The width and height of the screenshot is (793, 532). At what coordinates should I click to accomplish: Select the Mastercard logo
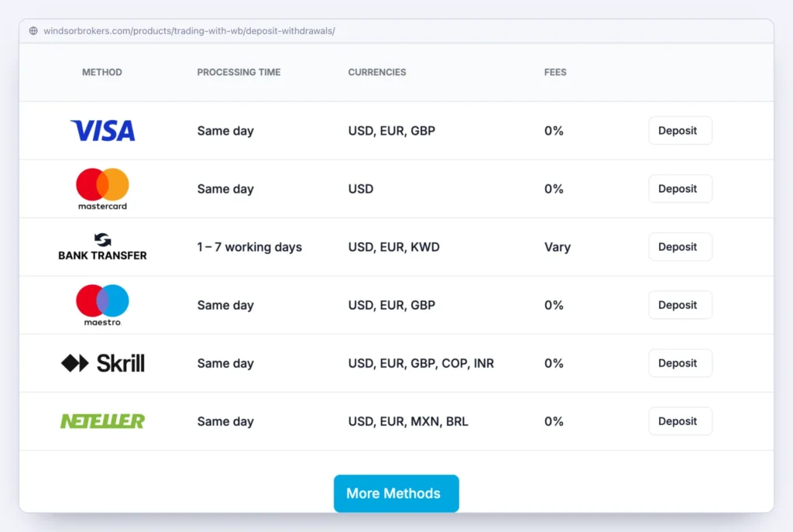tap(103, 189)
